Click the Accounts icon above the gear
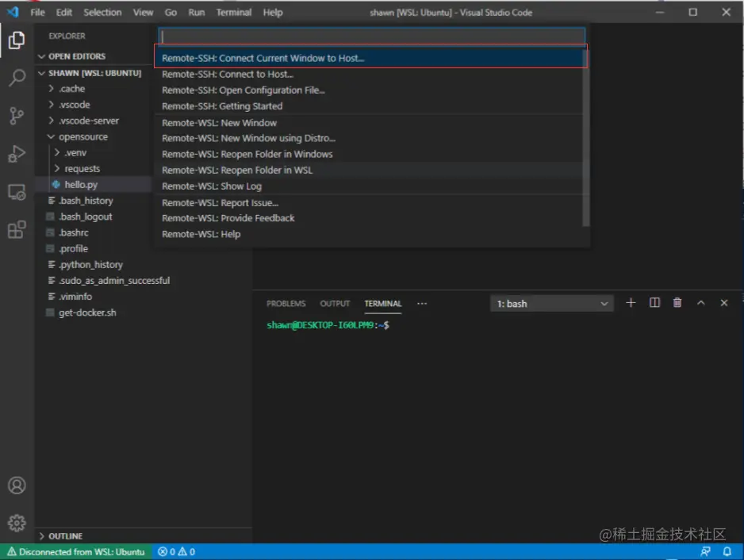Viewport: 744px width, 560px height. point(17,485)
